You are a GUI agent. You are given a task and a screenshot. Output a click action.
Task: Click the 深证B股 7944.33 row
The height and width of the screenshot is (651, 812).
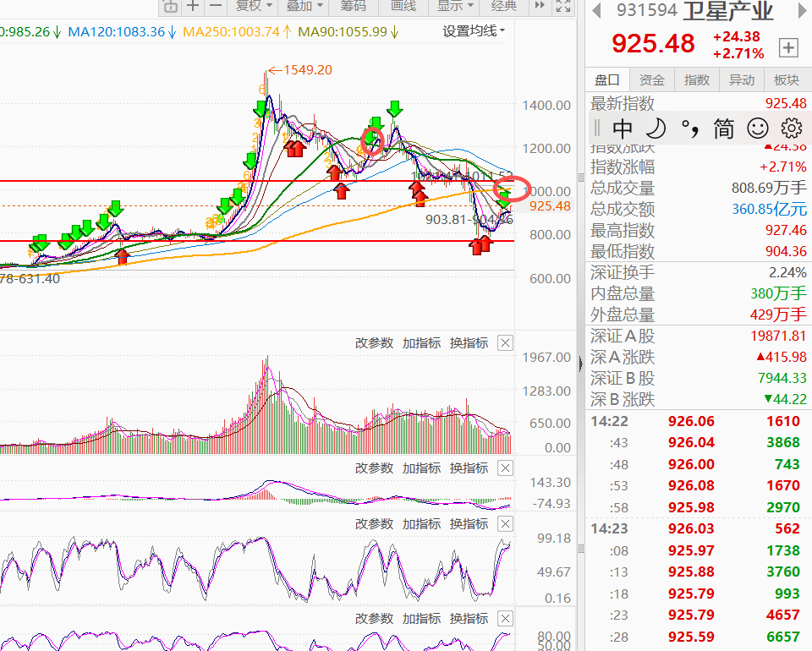[x=699, y=378]
